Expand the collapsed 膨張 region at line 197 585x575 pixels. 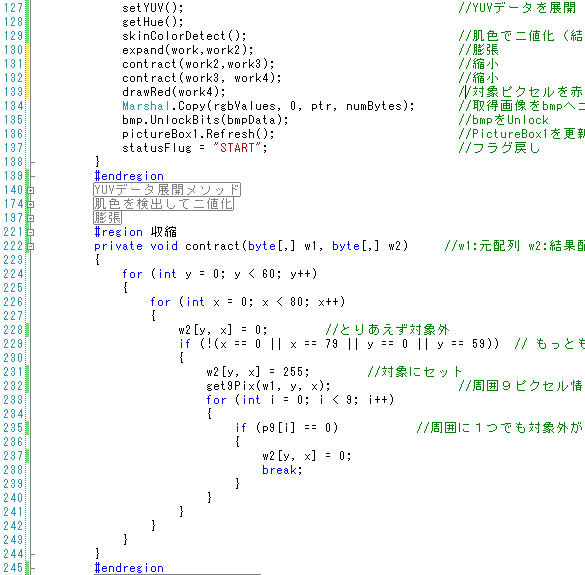coord(31,218)
